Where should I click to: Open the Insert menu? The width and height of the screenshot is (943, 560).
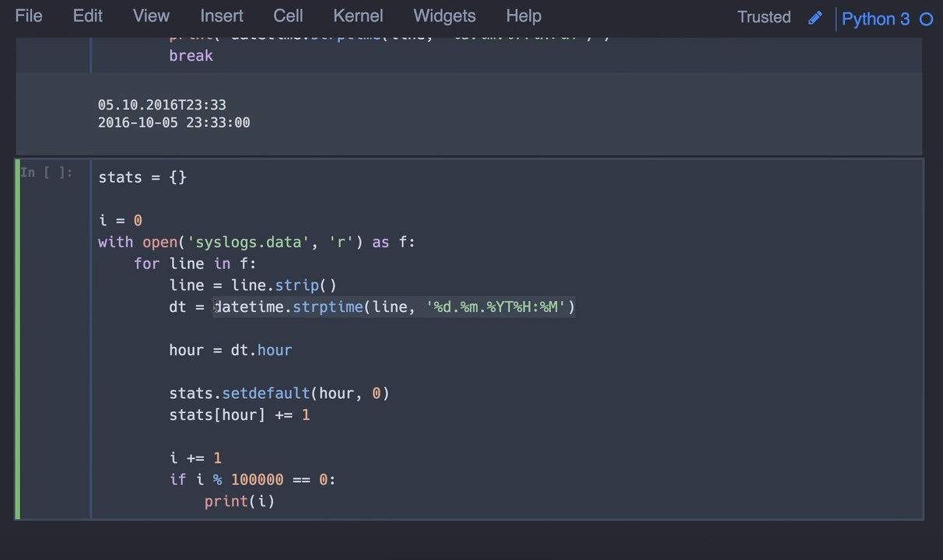pyautogui.click(x=222, y=16)
